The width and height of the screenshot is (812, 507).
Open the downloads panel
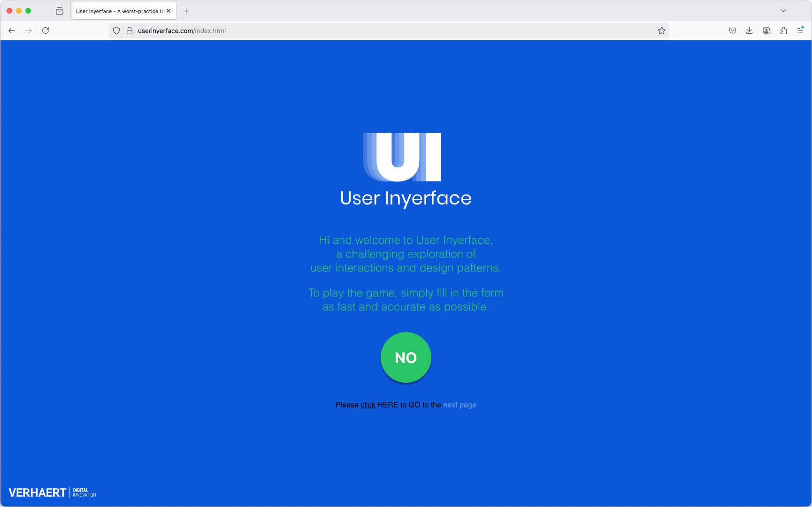coord(750,30)
